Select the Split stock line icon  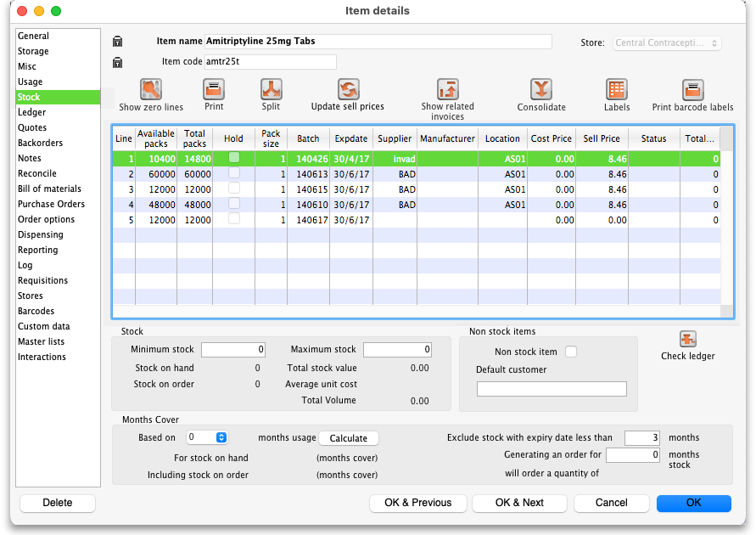coord(271,89)
